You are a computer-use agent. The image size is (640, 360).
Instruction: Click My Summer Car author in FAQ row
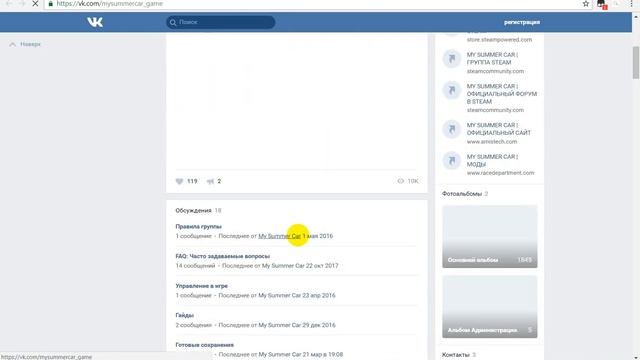(x=283, y=266)
